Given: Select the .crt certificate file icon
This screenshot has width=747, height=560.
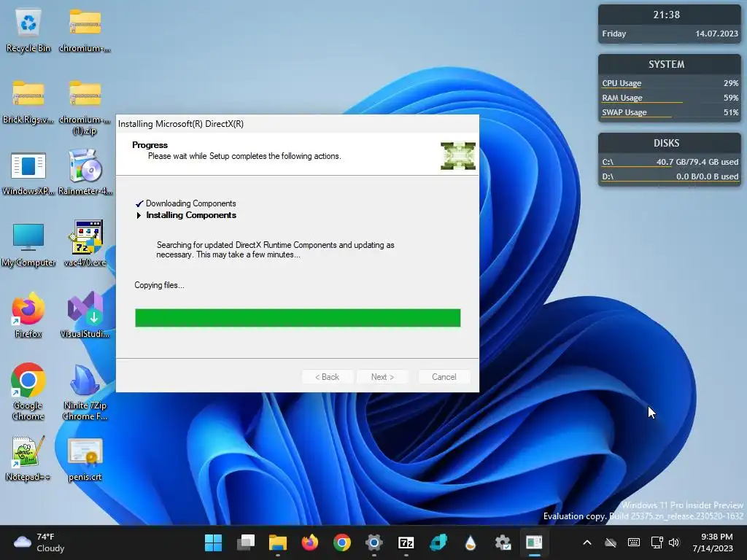Looking at the screenshot, I should [85, 459].
